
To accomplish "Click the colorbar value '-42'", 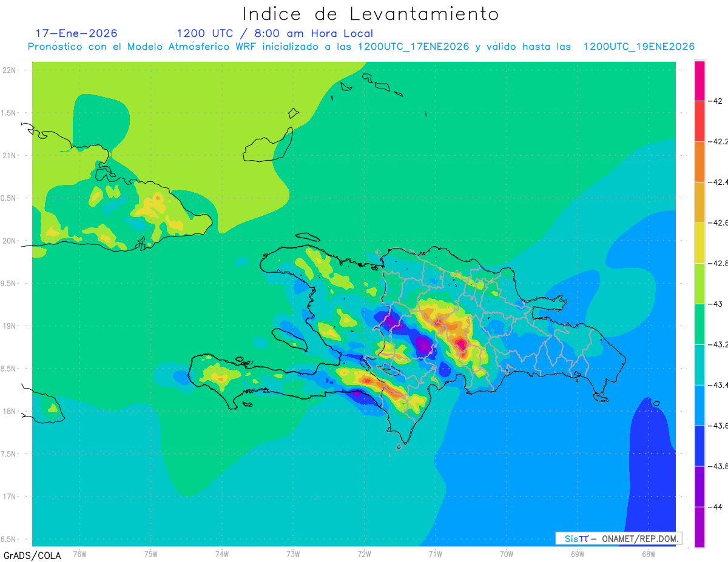I will (716, 101).
